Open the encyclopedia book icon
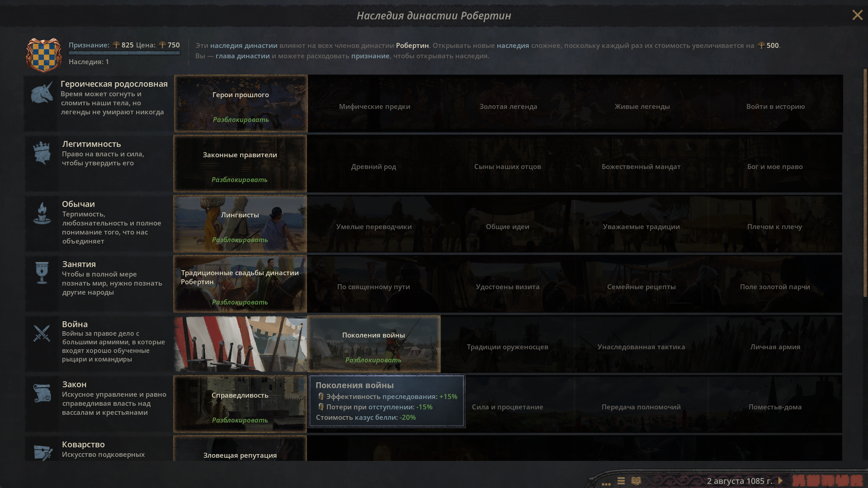Image resolution: width=868 pixels, height=488 pixels. click(x=636, y=481)
